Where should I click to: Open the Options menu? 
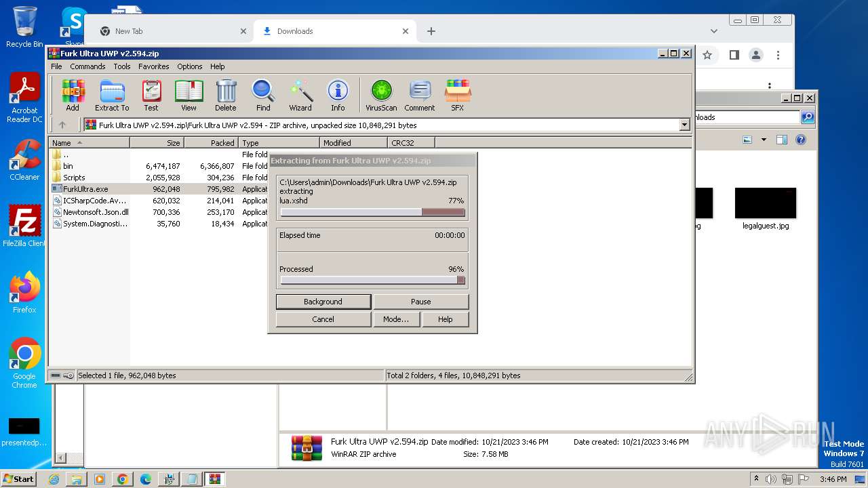pyautogui.click(x=190, y=66)
